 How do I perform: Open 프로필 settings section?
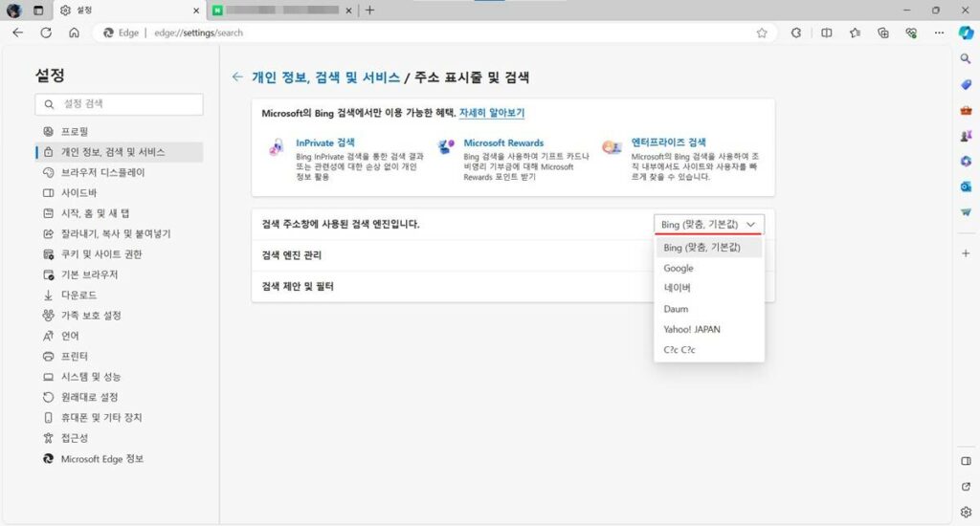[x=120, y=131]
